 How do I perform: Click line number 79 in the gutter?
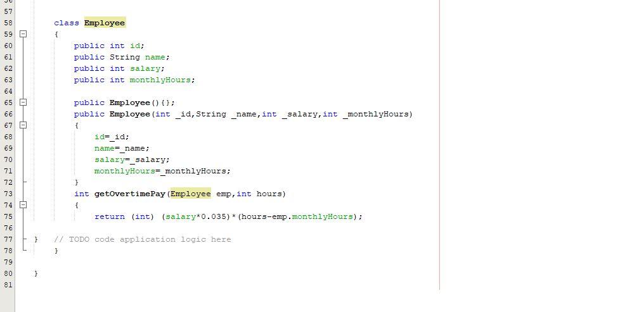tap(8, 262)
